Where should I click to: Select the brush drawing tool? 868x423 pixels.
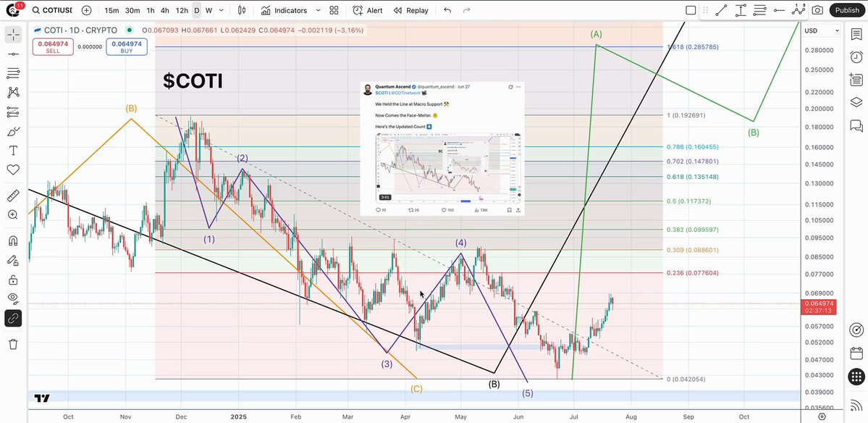click(13, 131)
